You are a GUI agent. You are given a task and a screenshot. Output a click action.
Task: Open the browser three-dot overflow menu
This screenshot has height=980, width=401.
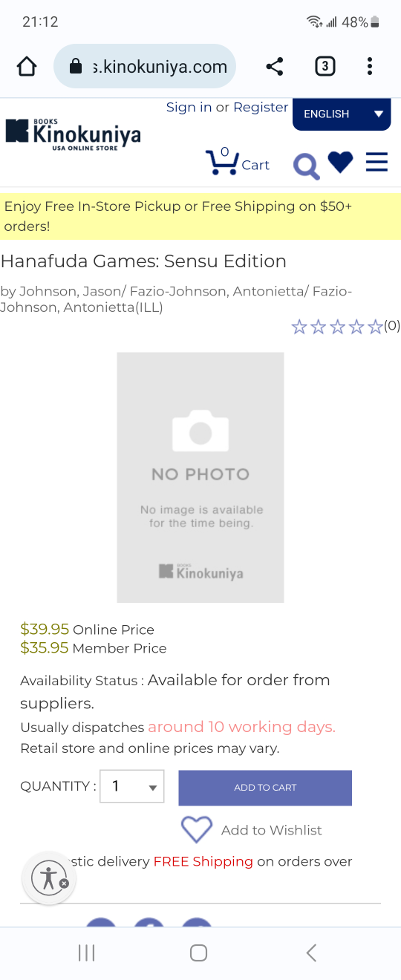point(369,67)
